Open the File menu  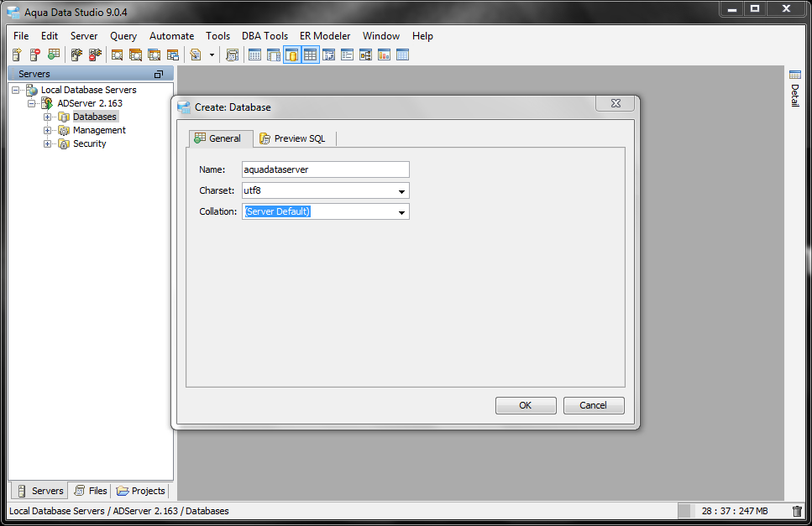click(x=21, y=36)
